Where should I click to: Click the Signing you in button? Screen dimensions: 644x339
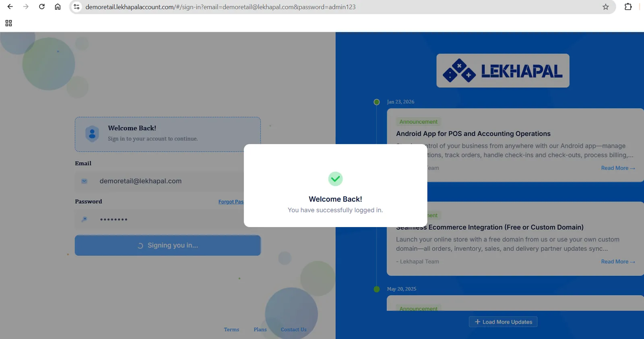point(168,245)
